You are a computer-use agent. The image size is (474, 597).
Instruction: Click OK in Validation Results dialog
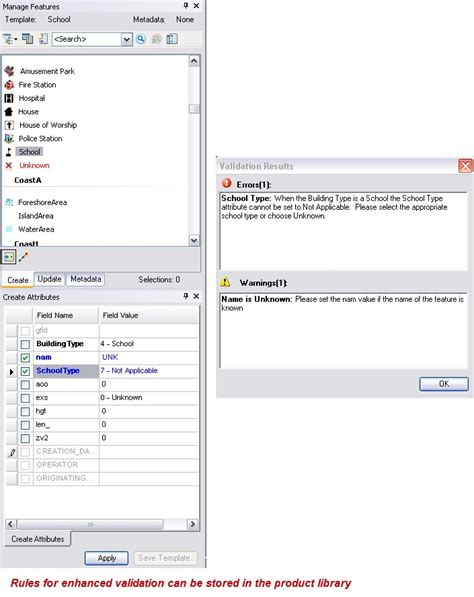click(444, 384)
